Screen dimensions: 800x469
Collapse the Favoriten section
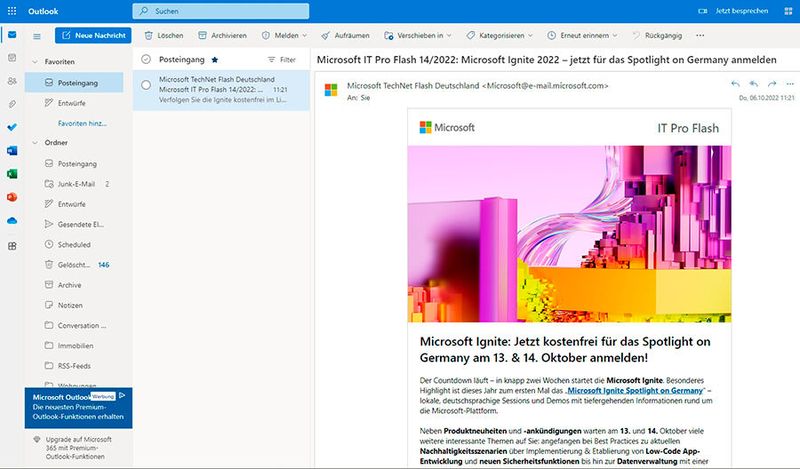tap(35, 62)
